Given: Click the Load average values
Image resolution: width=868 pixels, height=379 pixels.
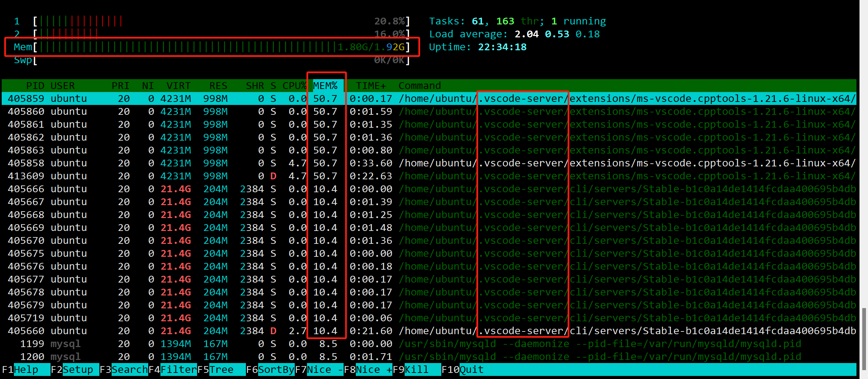Looking at the screenshot, I should point(557,34).
